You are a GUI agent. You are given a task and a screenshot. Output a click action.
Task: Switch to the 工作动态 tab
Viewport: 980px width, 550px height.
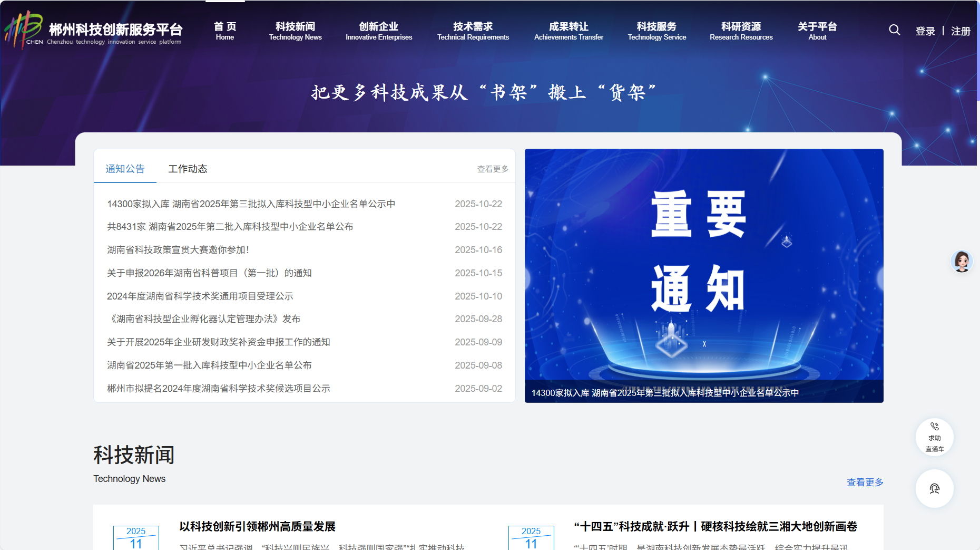(188, 169)
